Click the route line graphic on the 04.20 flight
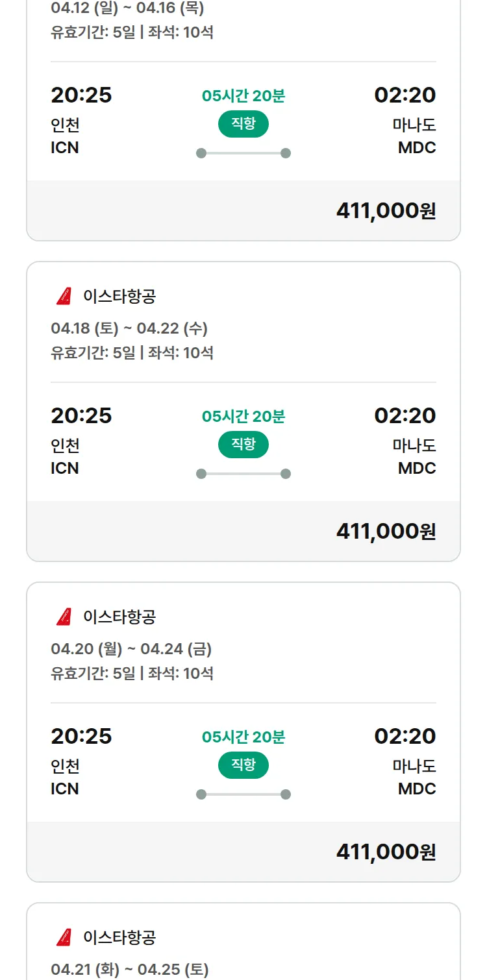This screenshot has height=980, width=487. click(243, 794)
